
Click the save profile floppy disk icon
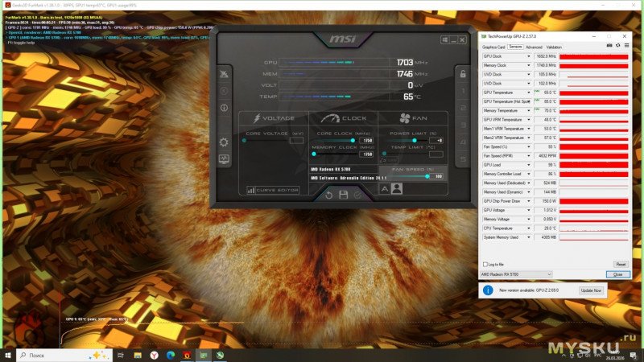pos(344,195)
